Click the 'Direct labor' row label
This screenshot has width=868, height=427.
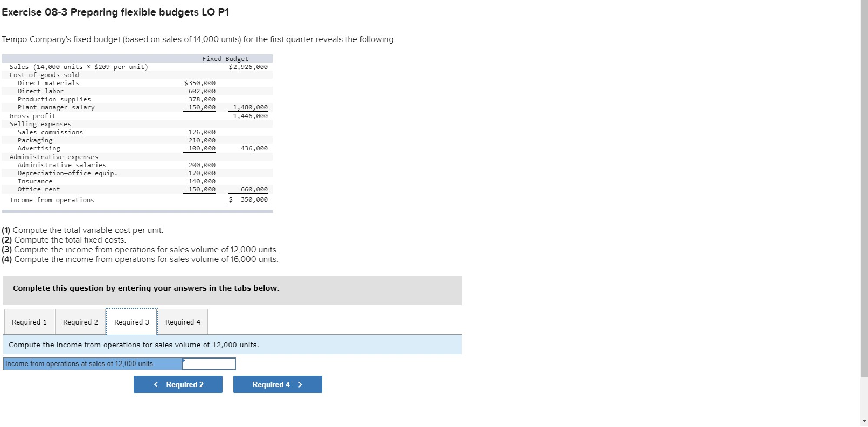point(40,91)
